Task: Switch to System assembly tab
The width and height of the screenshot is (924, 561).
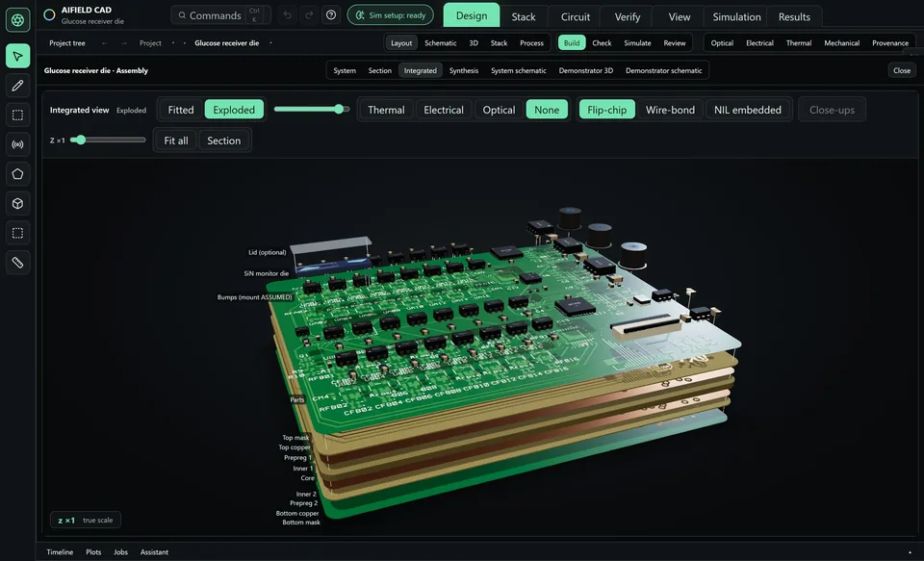Action: click(x=345, y=70)
